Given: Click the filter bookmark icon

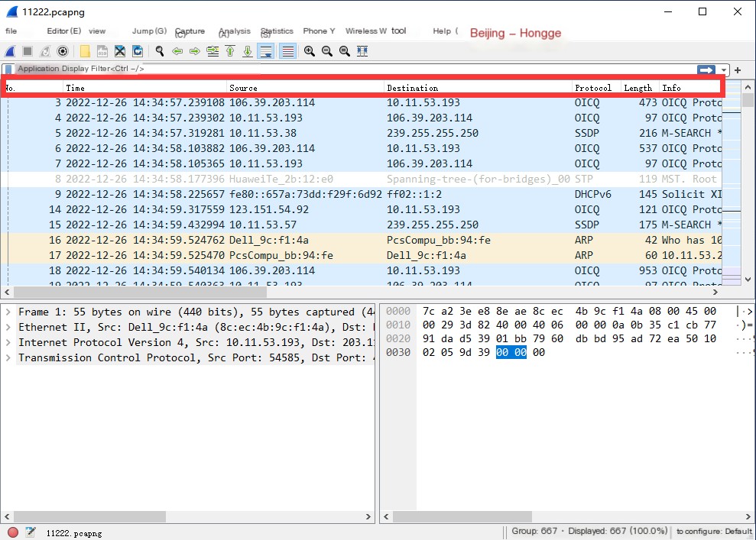Looking at the screenshot, I should click(x=8, y=70).
